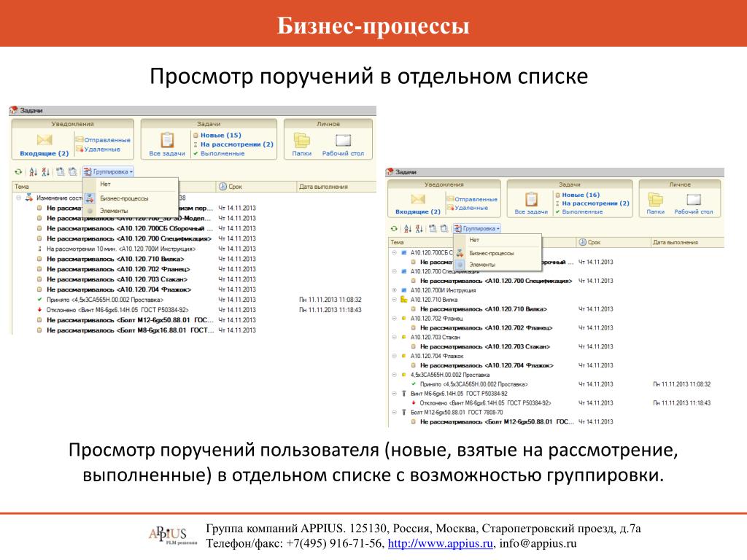Click first pages icon in right window toolbar

(x=433, y=228)
